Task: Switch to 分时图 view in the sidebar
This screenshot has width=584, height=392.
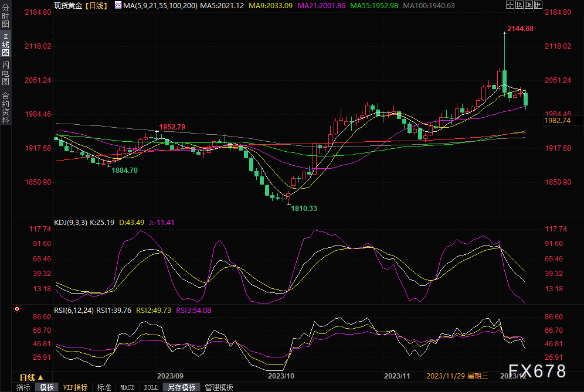Action: [x=6, y=19]
